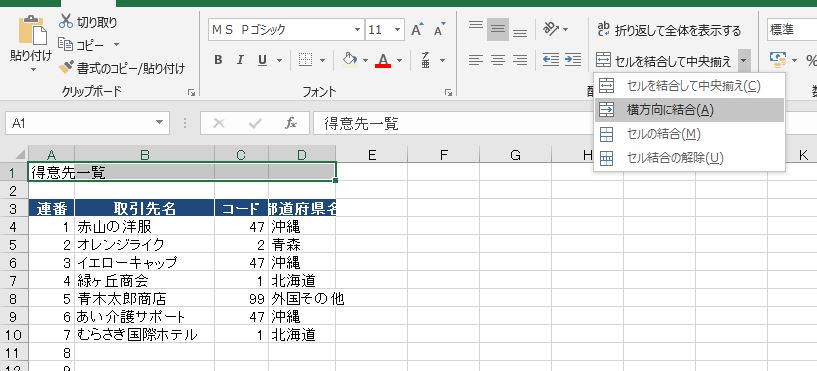The image size is (817, 371).
Task: Select Center horizontal align icon
Action: (498, 60)
